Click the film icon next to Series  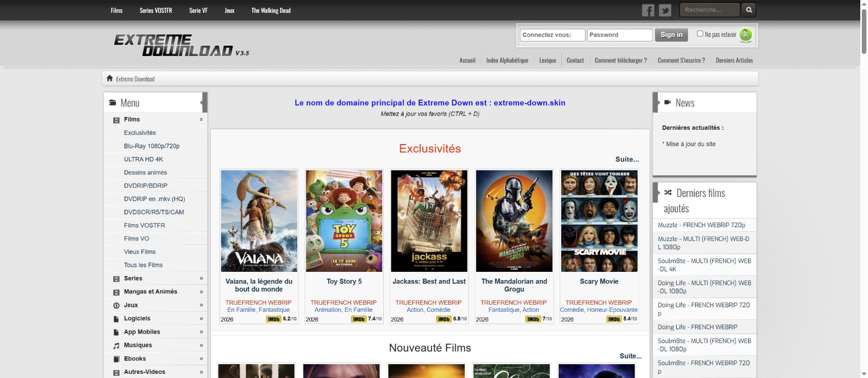116,278
